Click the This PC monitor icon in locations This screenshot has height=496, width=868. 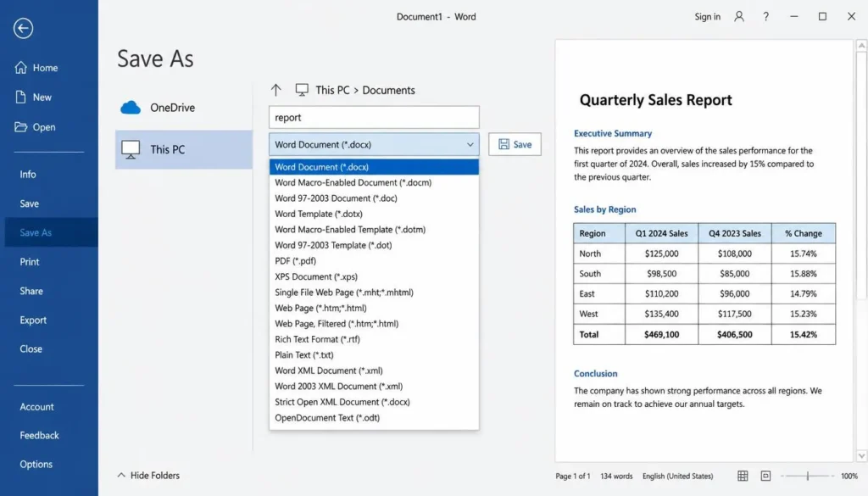click(x=131, y=149)
